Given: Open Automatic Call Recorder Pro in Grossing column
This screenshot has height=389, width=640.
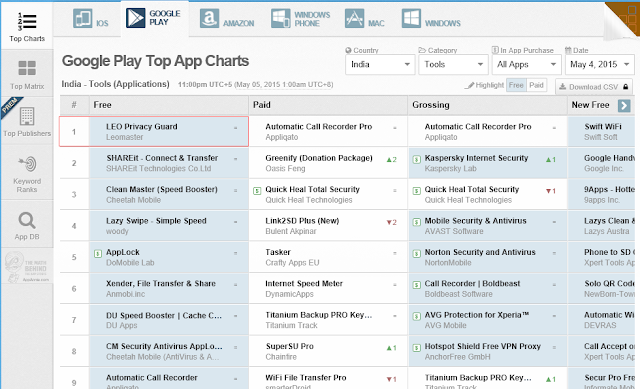Looking at the screenshot, I should pyautogui.click(x=478, y=127).
